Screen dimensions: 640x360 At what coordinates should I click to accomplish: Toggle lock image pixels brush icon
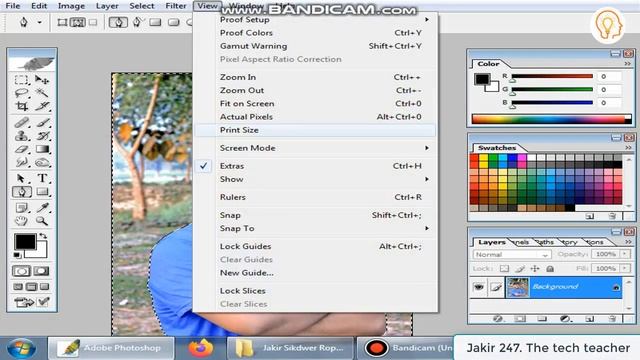point(520,269)
